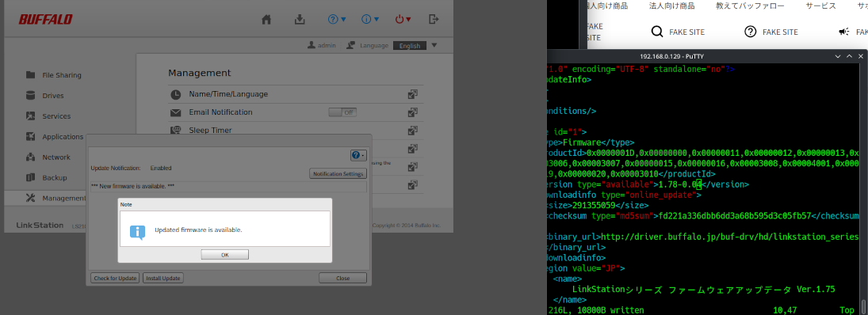Click the Network sidebar icon
This screenshot has width=868, height=315.
[31, 157]
